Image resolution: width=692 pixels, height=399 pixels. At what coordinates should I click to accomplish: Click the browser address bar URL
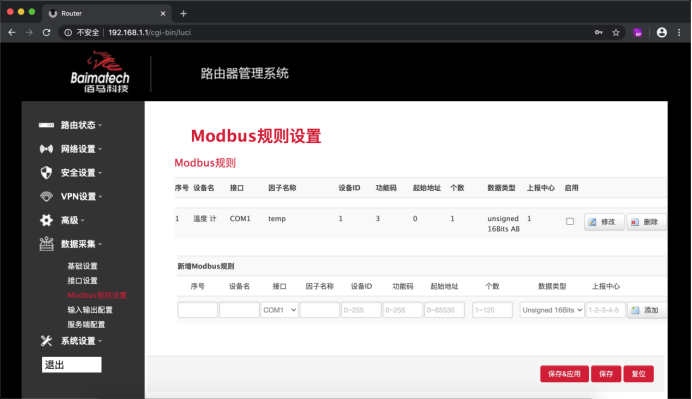tap(149, 33)
